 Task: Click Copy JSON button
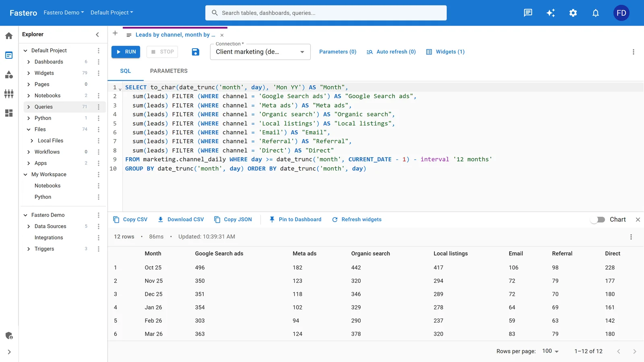point(233,220)
